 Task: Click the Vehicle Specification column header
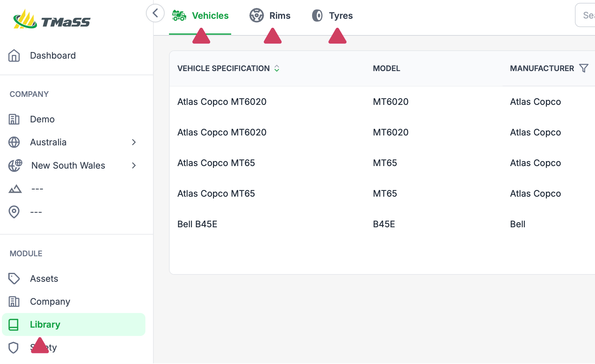pos(224,68)
